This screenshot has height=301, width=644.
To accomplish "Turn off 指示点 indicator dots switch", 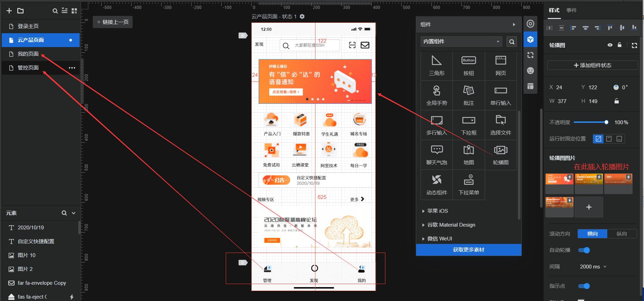I will 584,286.
